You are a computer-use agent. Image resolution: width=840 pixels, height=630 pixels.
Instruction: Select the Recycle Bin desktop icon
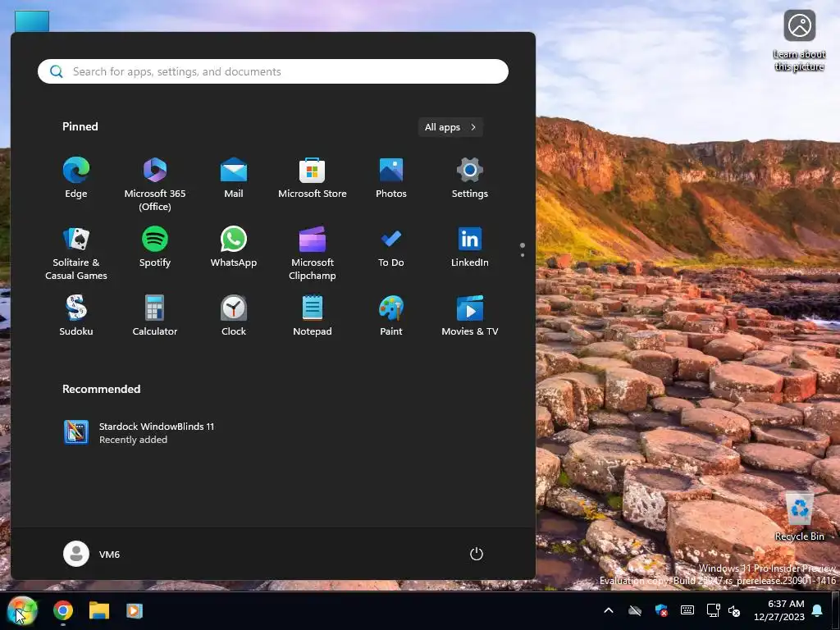pos(799,517)
